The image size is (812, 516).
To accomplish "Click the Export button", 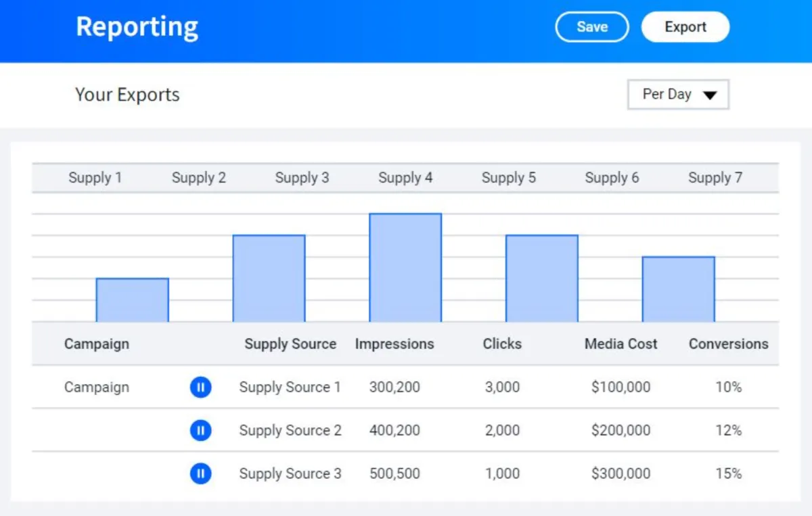I will pyautogui.click(x=685, y=27).
